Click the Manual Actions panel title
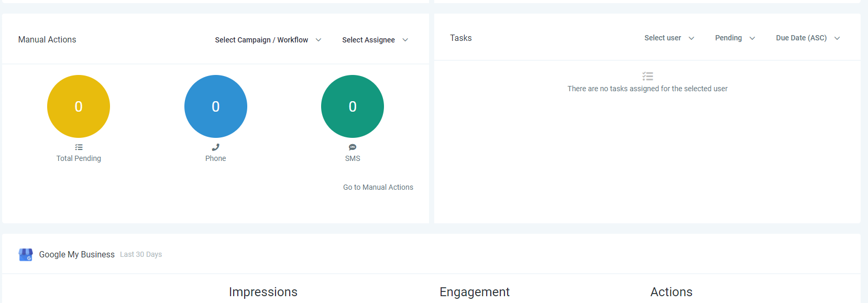Screen dimensions: 868x303 point(47,39)
